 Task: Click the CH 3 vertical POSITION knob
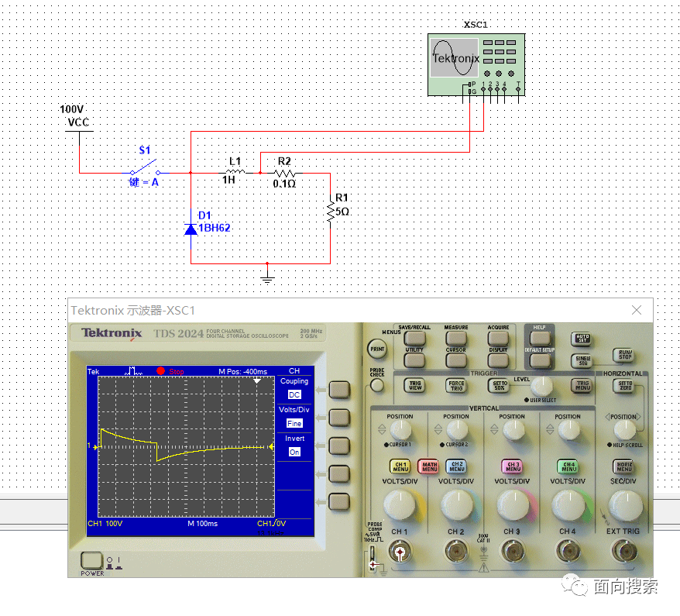[x=513, y=429]
